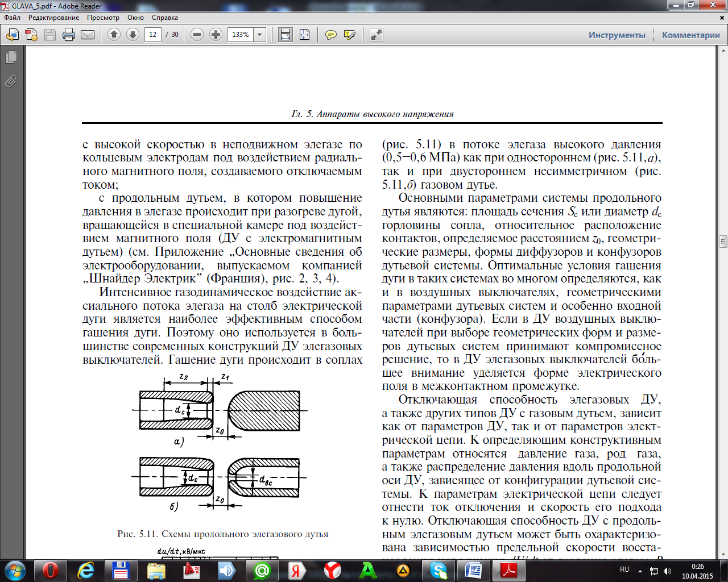Image resolution: width=728 pixels, height=582 pixels.
Task: Open Skype from the taskbar
Action: click(438, 571)
